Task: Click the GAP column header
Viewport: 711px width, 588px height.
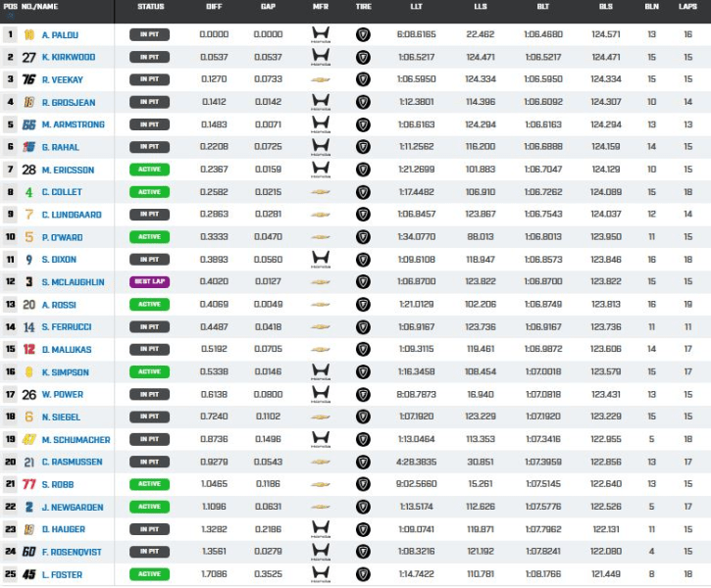Action: click(268, 7)
